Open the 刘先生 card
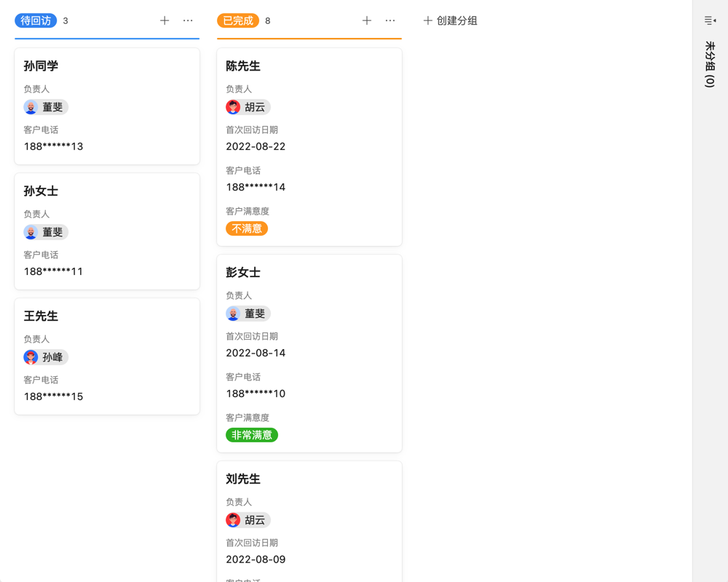Image resolution: width=728 pixels, height=582 pixels. 309,479
